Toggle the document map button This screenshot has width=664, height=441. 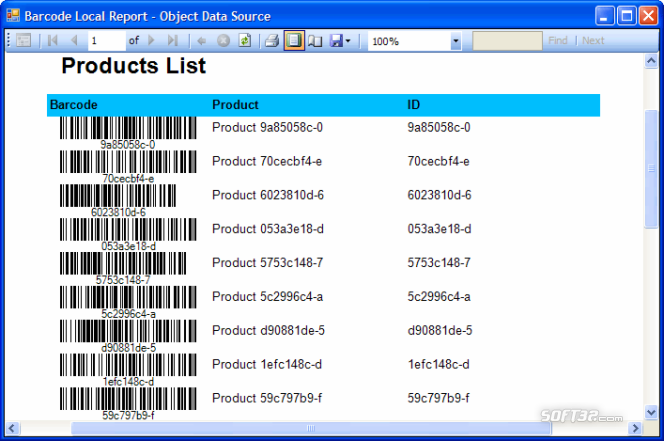click(x=23, y=41)
